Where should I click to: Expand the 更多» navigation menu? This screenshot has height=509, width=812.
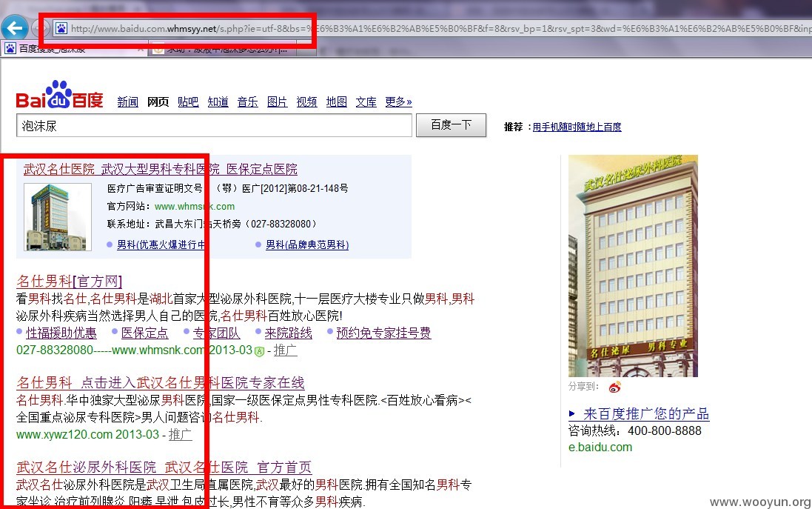tap(398, 102)
